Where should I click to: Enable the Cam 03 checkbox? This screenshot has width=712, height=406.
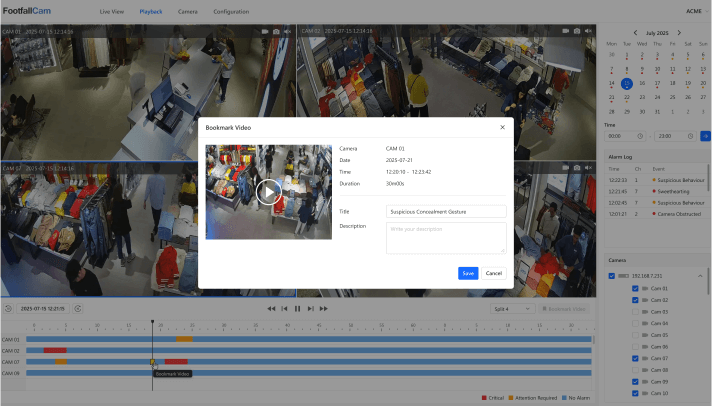[x=635, y=312]
